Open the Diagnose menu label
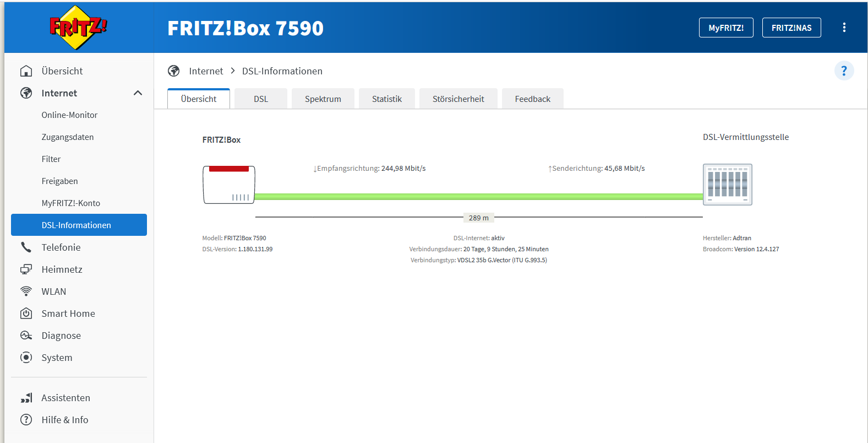 click(x=61, y=336)
